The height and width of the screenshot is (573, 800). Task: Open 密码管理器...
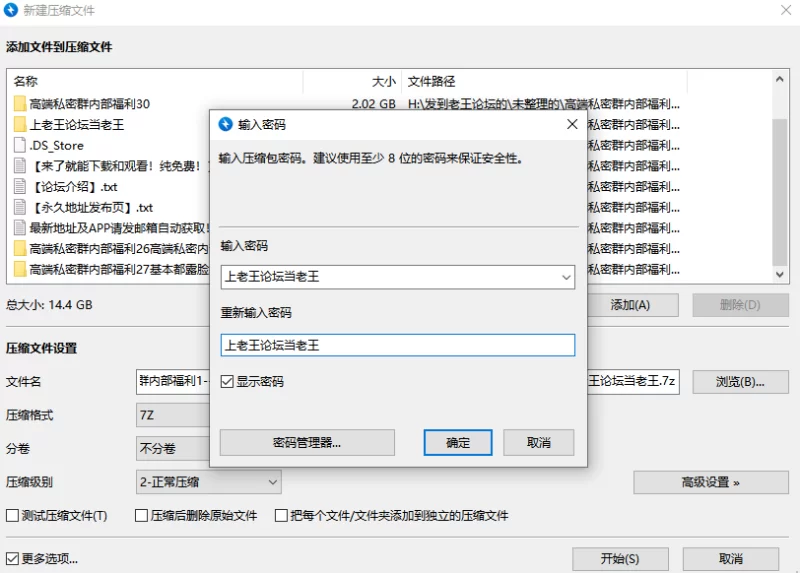[307, 442]
